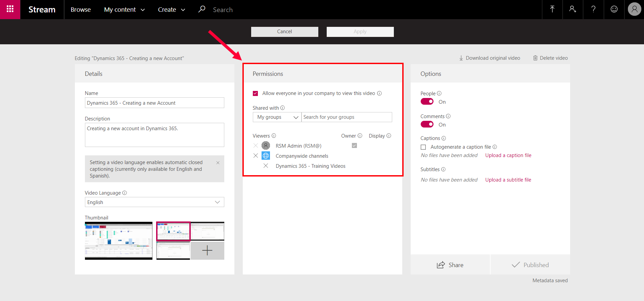
Task: Dismiss the video language info notice
Action: click(218, 163)
